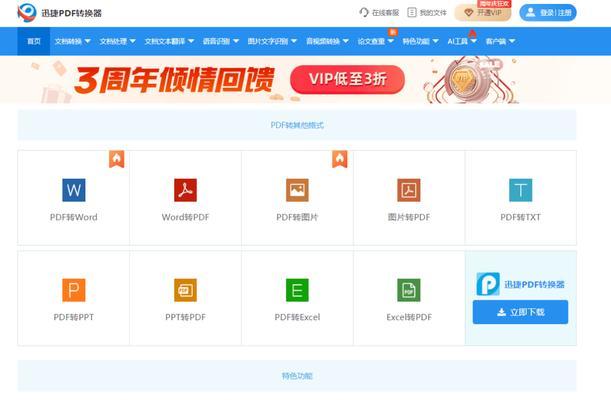Open the 客户端 dropdown menu
The image size is (611, 400).
click(500, 41)
